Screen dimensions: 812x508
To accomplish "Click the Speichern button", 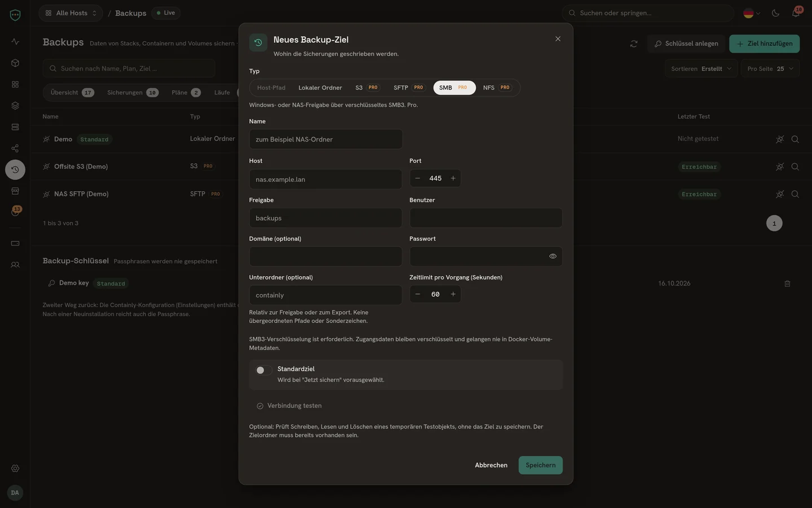I will pos(540,465).
